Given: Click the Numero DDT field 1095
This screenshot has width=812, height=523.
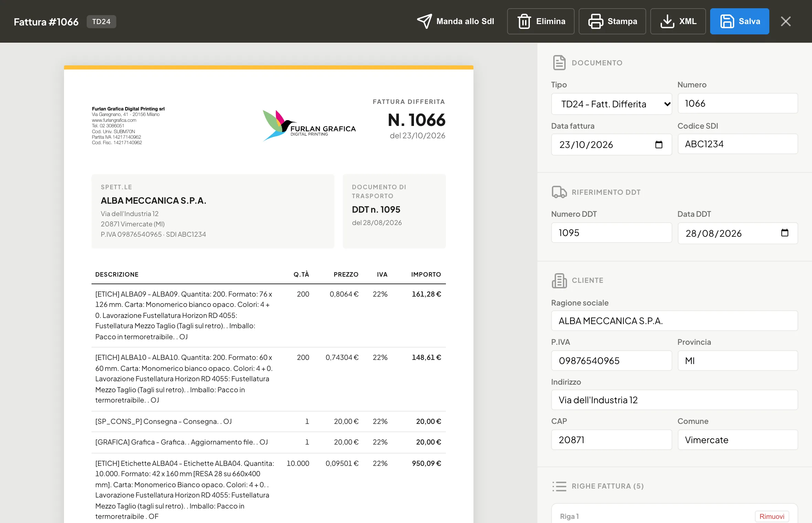Looking at the screenshot, I should pyautogui.click(x=611, y=233).
